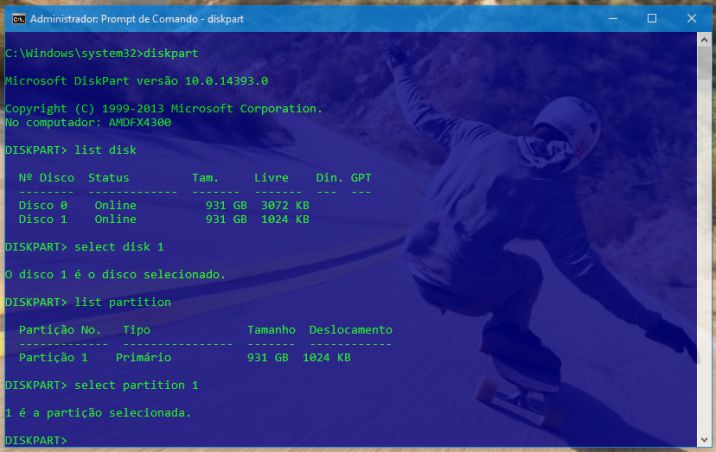Close the diskpart command window
This screenshot has height=452, width=716.
[691, 19]
